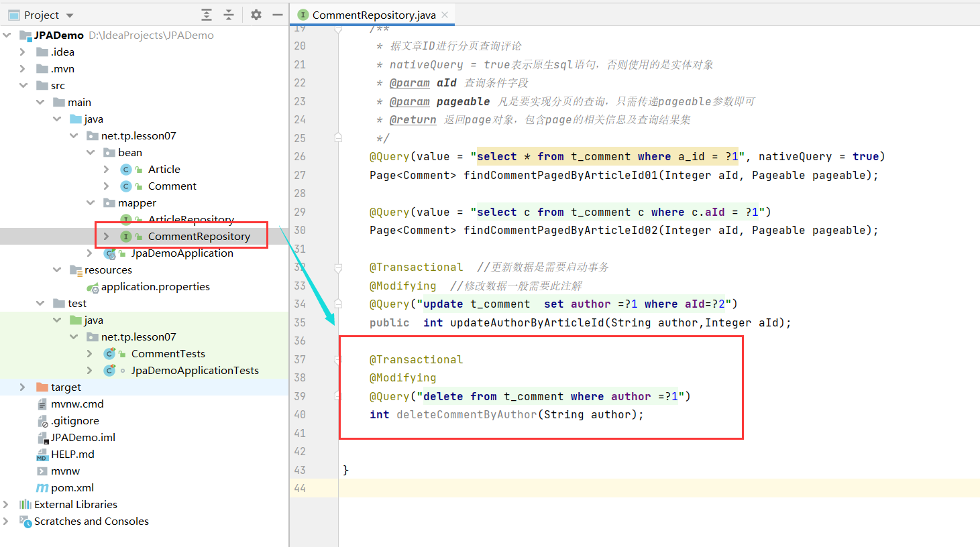Image resolution: width=980 pixels, height=547 pixels.
Task: Click the mvnw.cmd file icon
Action: (42, 404)
